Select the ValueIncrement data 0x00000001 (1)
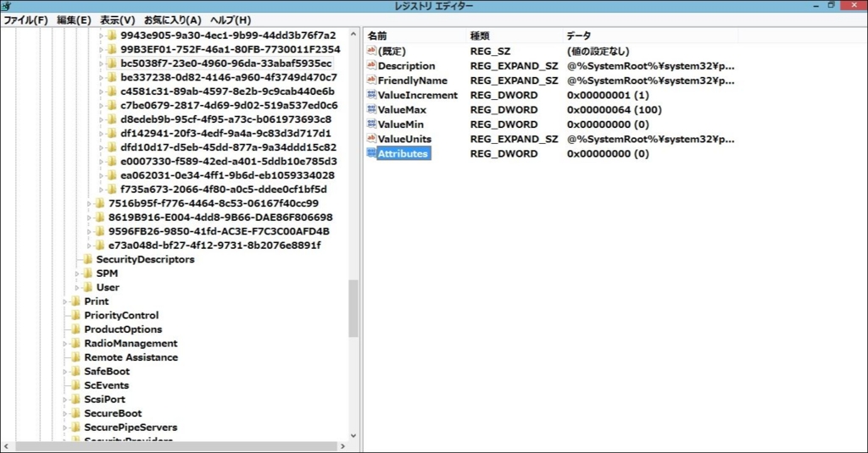Viewport: 868px width, 453px height. [x=608, y=95]
